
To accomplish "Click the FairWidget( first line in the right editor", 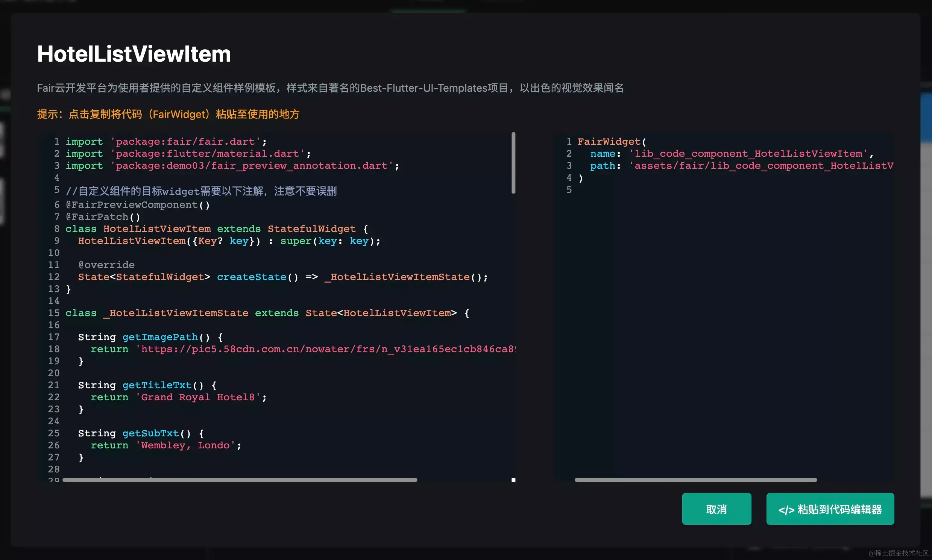I will tap(612, 142).
